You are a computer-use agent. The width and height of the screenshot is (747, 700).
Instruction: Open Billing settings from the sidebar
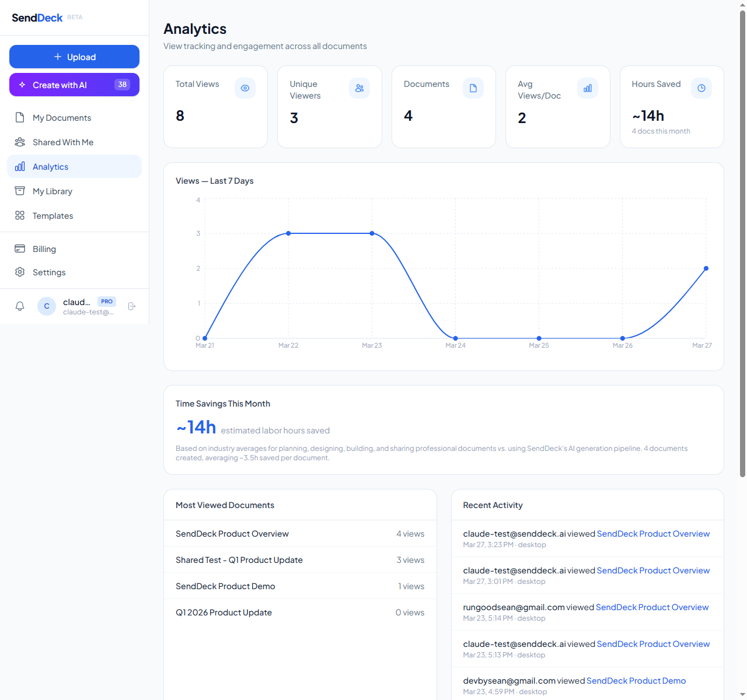43,249
